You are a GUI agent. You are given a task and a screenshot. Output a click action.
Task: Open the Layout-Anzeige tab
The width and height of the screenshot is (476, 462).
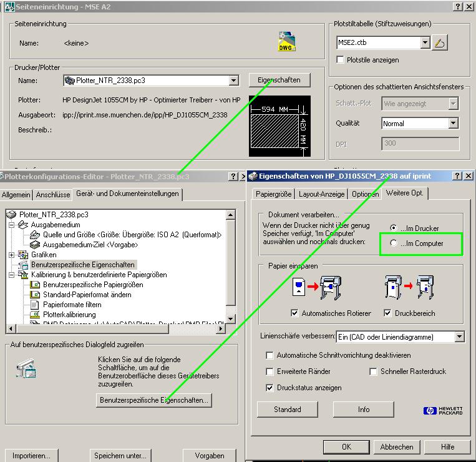[321, 194]
